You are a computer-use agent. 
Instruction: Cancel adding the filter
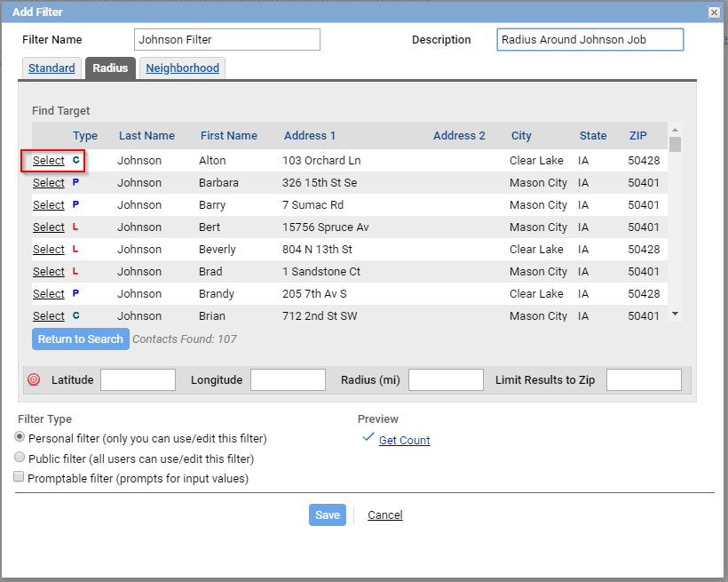coord(385,514)
